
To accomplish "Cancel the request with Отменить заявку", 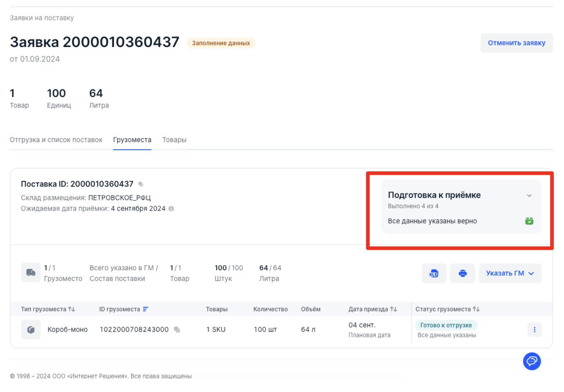I will click(517, 43).
